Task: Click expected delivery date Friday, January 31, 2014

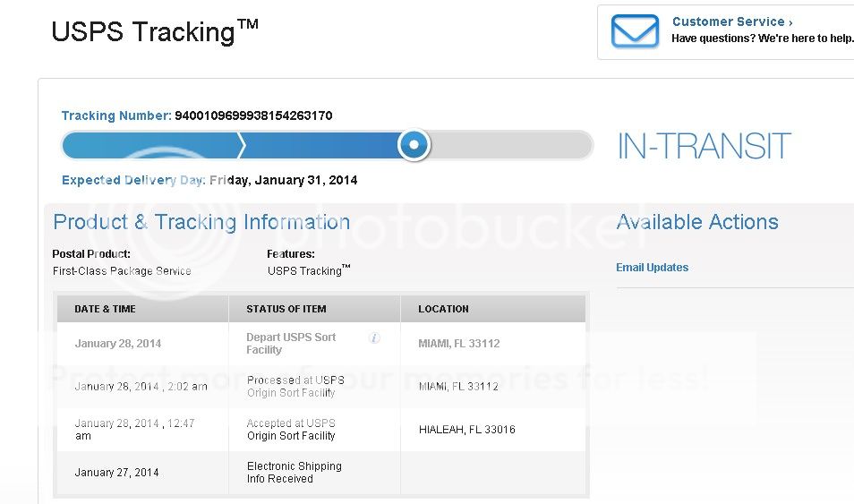Action: tap(283, 180)
